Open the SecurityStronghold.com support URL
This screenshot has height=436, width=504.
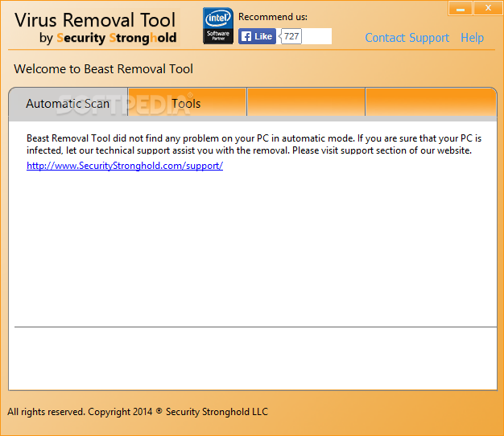(125, 166)
